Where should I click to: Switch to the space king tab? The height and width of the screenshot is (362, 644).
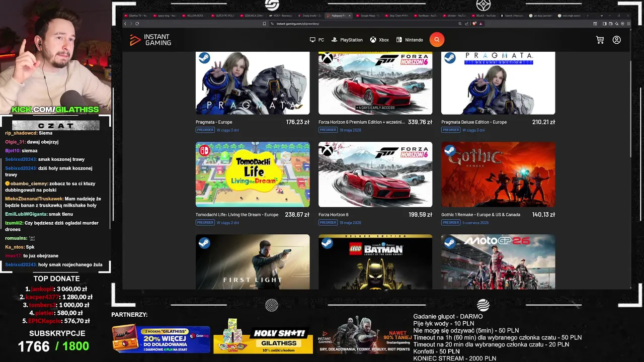pyautogui.click(x=166, y=16)
